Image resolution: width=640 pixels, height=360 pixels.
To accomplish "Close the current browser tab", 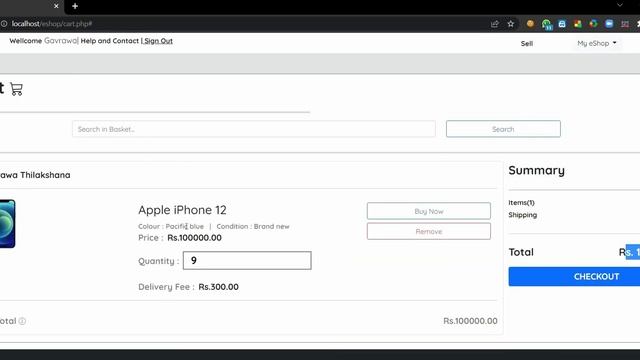I will pos(56,6).
